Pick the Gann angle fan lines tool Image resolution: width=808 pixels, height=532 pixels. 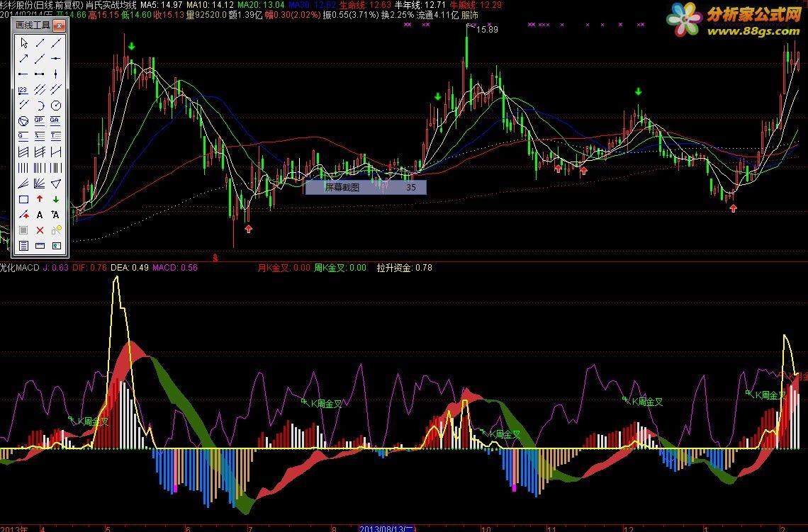pos(40,183)
